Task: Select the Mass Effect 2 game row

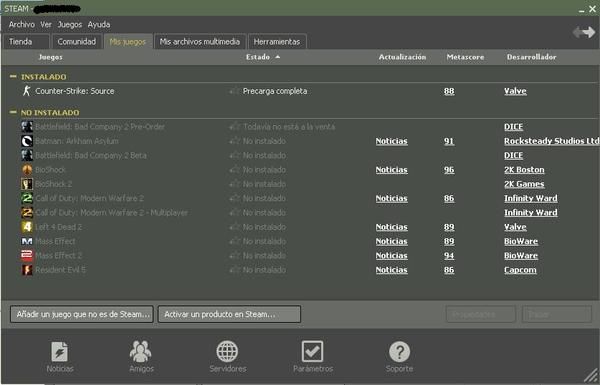Action: [x=300, y=256]
